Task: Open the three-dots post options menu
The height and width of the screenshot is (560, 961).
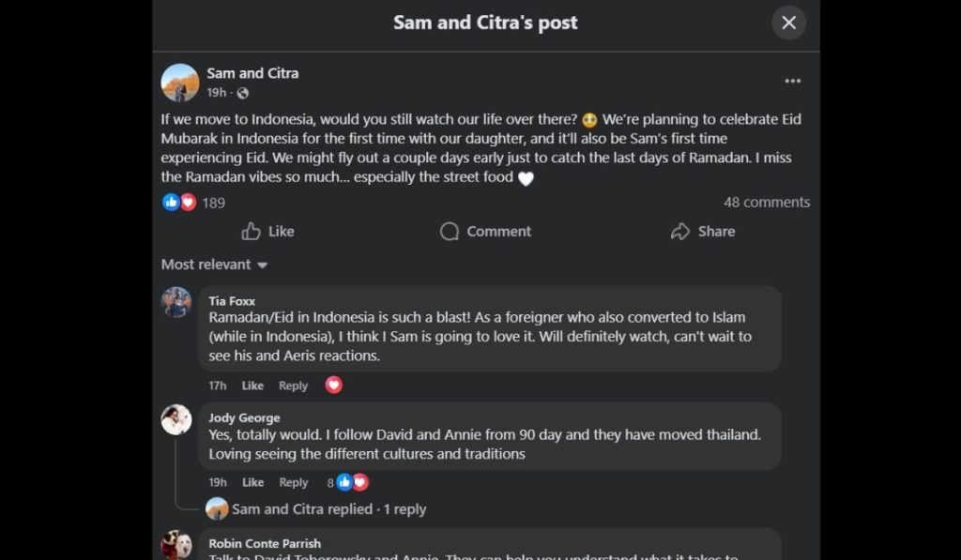Action: pyautogui.click(x=793, y=82)
